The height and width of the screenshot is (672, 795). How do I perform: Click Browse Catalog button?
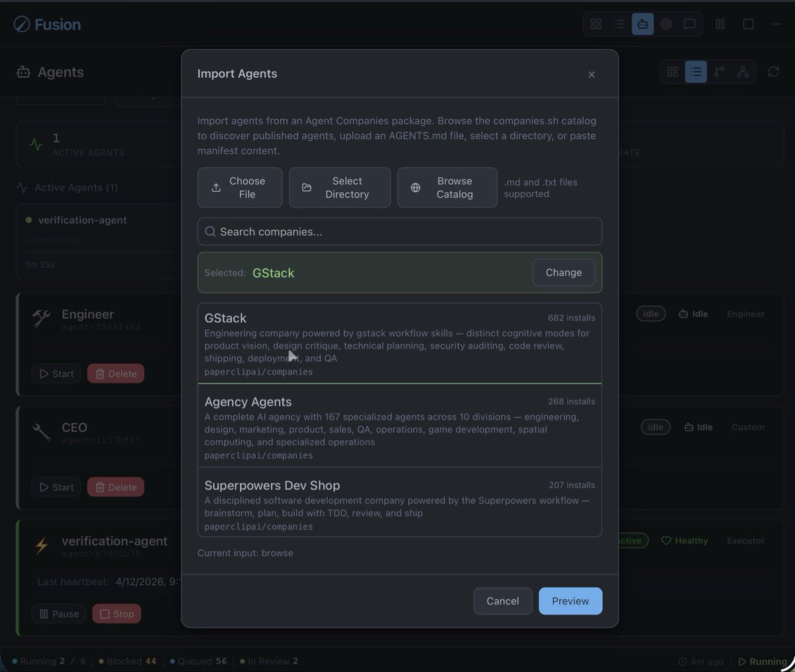447,188
